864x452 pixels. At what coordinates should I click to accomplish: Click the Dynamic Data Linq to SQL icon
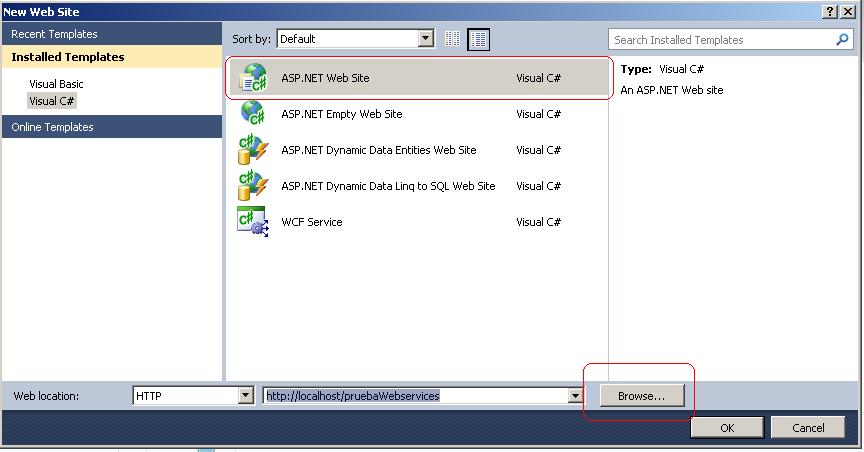tap(253, 186)
